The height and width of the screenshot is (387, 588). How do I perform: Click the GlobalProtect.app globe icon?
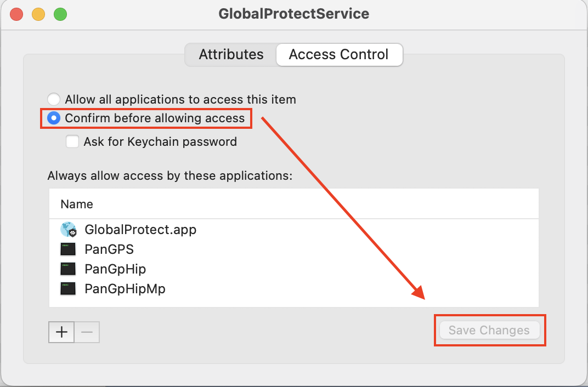(68, 229)
